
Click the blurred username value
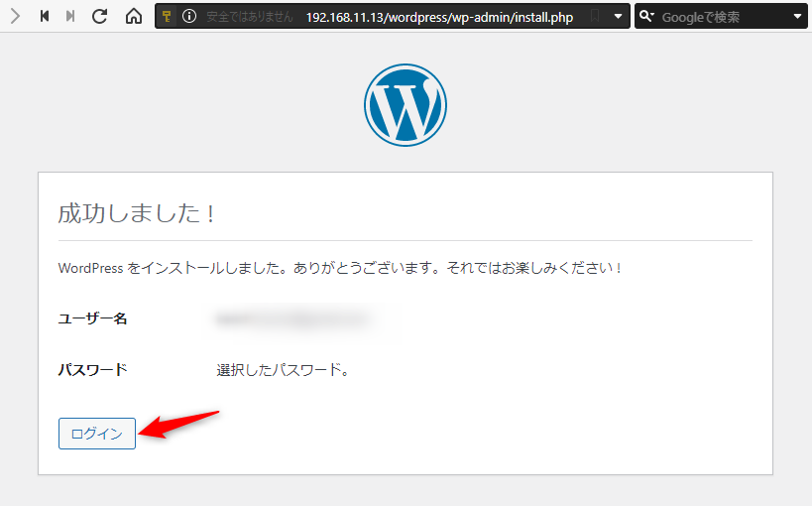click(x=292, y=319)
